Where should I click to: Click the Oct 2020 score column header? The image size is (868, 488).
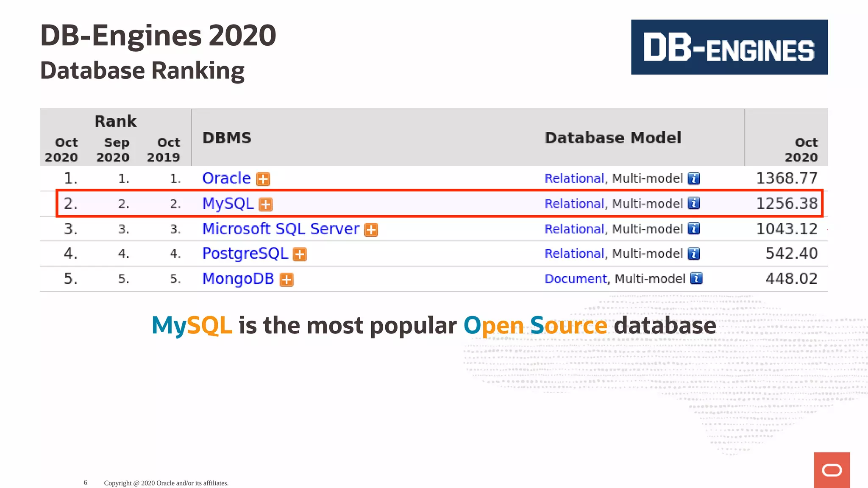801,150
